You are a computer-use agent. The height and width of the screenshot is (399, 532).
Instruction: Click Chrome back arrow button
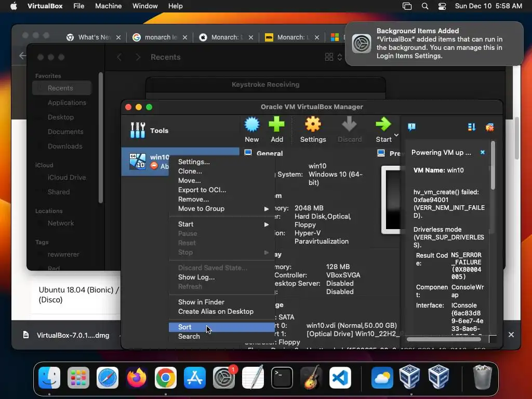22,56
